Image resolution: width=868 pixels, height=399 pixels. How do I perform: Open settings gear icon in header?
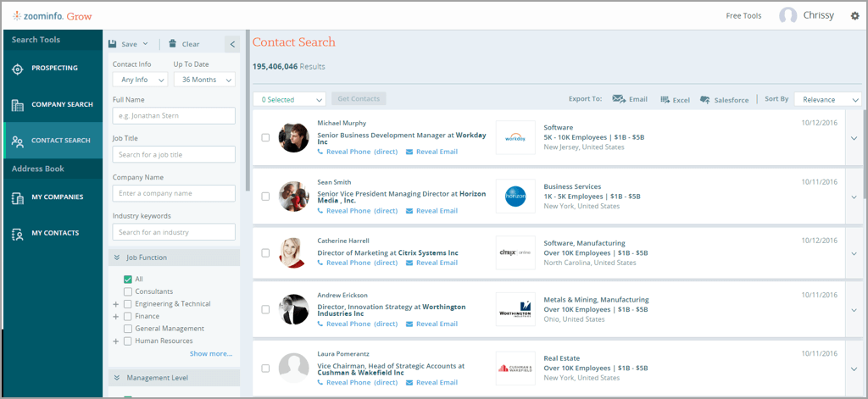[854, 15]
